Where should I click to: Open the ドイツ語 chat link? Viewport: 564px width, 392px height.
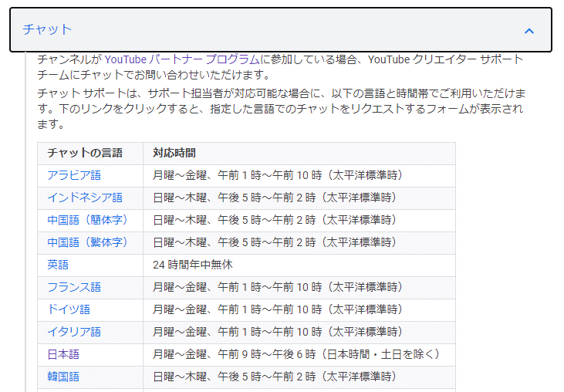click(69, 309)
